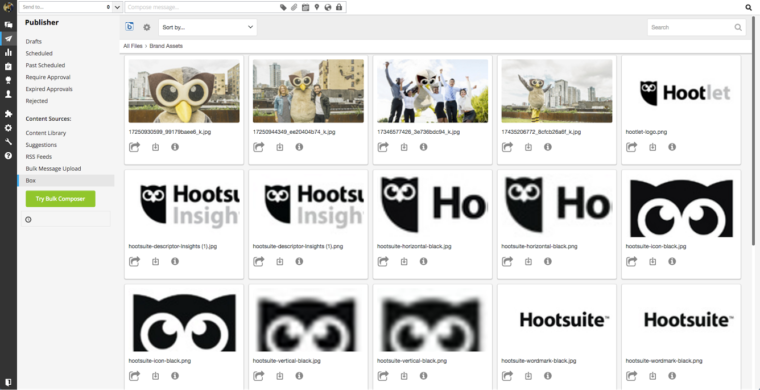
Task: Open Rejected messages
Action: coord(36,101)
